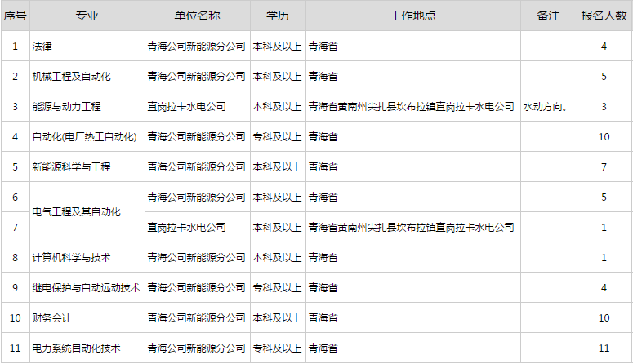This screenshot has width=633, height=364.
Task: Select the 能源与动力工程 major cell
Action: coord(66,107)
